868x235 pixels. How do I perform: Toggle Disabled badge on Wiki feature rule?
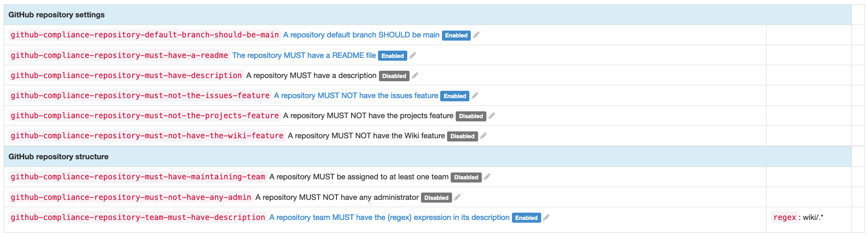pos(463,136)
